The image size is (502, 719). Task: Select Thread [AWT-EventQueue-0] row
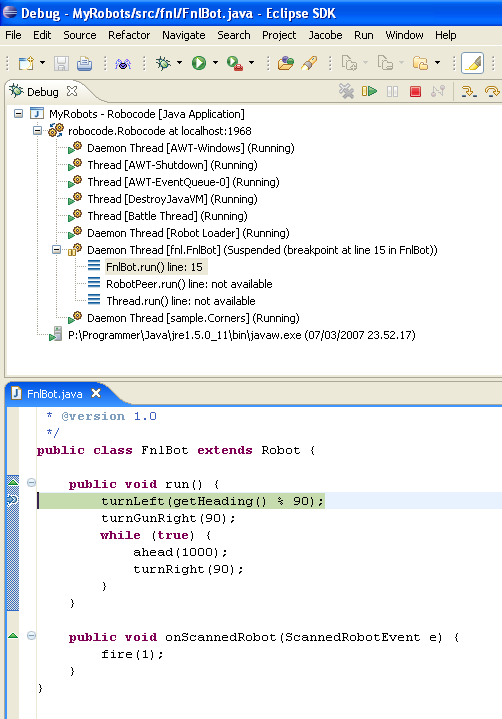(183, 182)
